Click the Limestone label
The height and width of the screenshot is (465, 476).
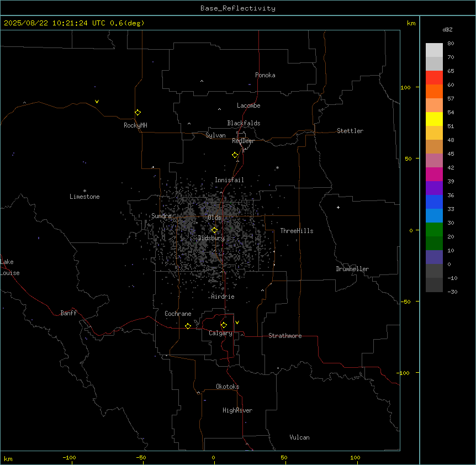click(x=84, y=197)
